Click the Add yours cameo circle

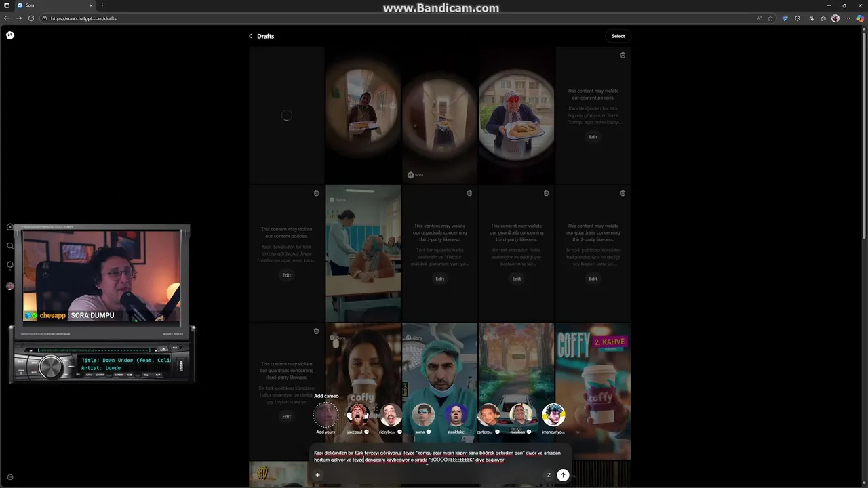pyautogui.click(x=325, y=415)
